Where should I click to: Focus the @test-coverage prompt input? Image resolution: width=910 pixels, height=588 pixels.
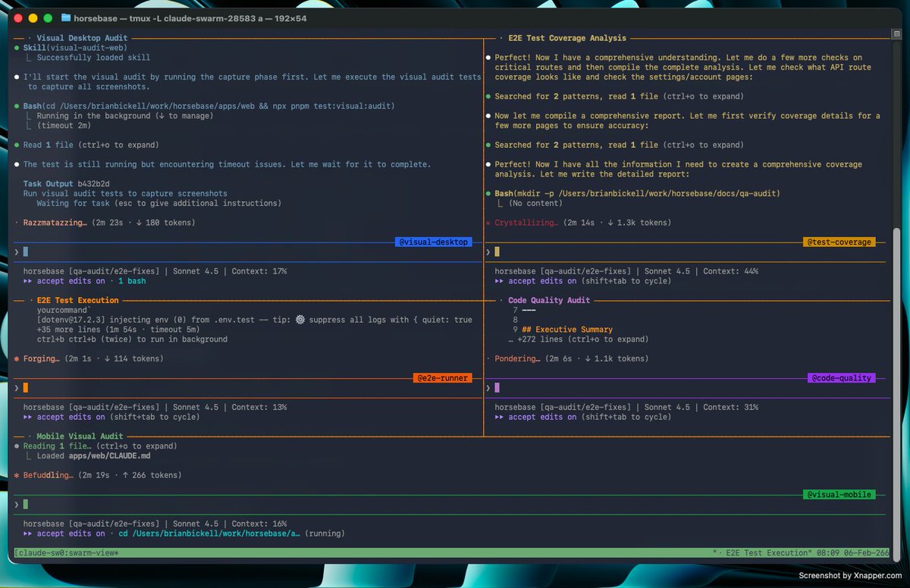tap(687, 252)
